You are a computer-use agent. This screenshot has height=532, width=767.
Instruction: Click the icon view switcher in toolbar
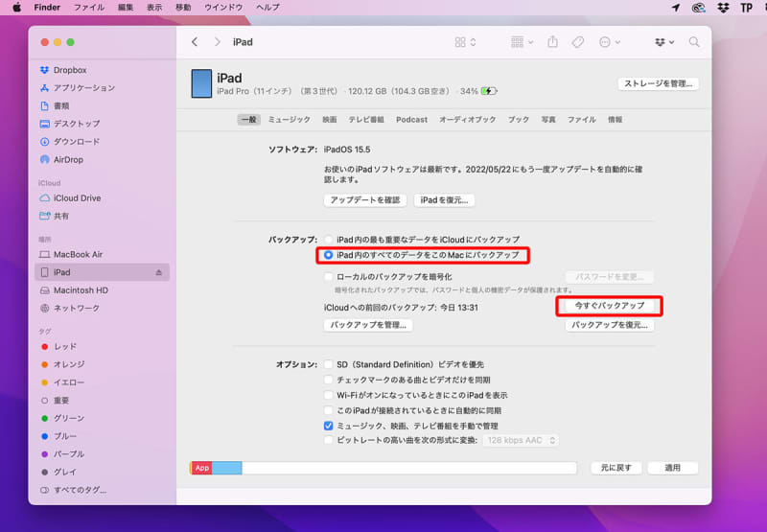(x=465, y=42)
